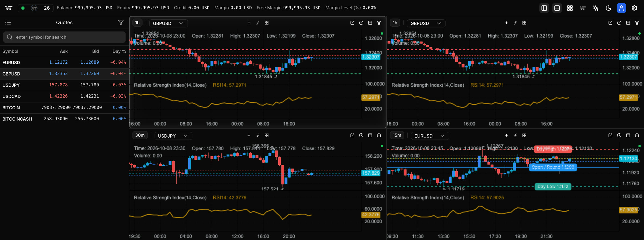Click the trade ladder icon in top-right toolbar

pyautogui.click(x=583, y=8)
